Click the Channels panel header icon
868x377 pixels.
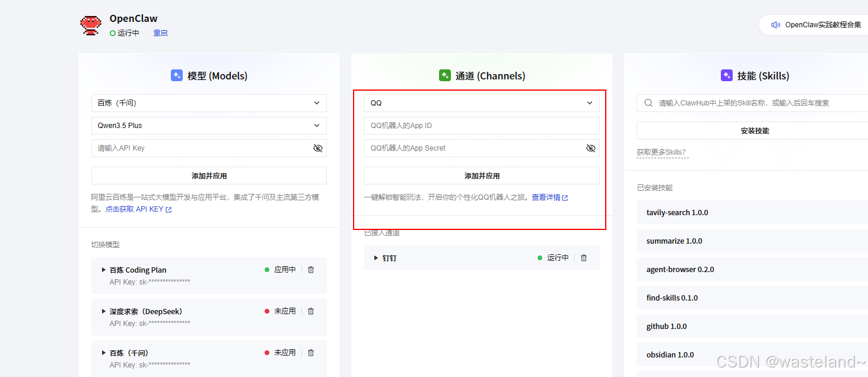(x=444, y=75)
